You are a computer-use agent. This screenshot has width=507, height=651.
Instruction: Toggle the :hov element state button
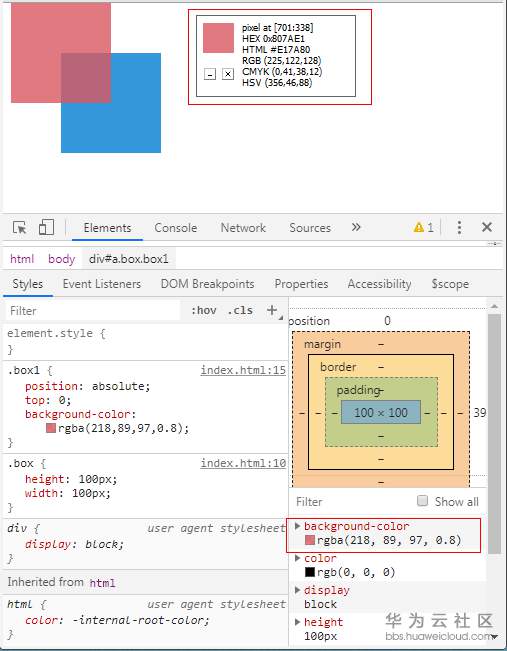click(204, 311)
